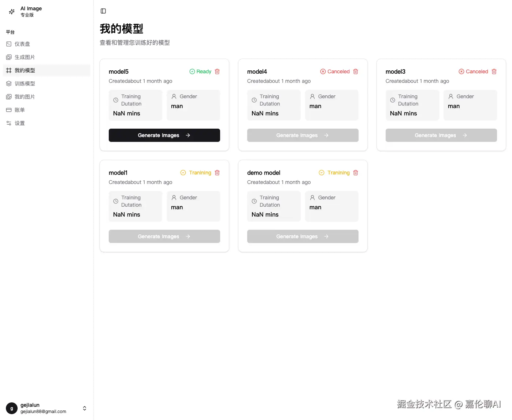
Task: Click the green Ready check icon on model5
Action: [192, 71]
